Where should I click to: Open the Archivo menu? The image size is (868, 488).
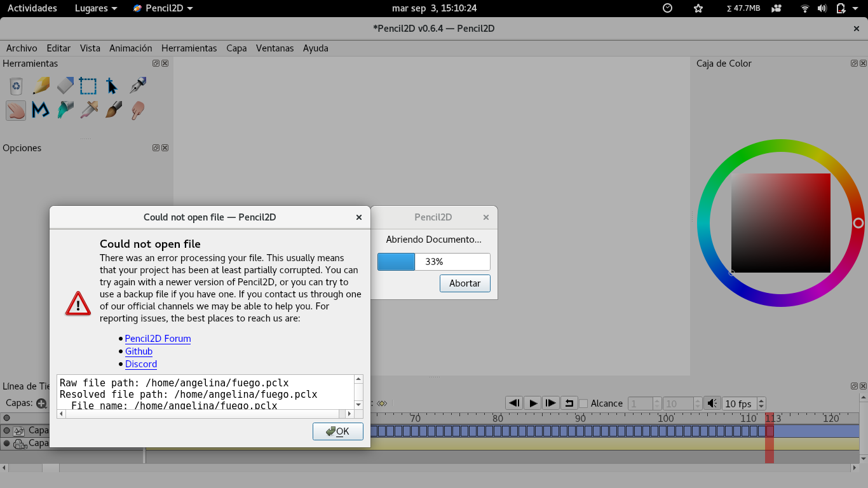22,48
